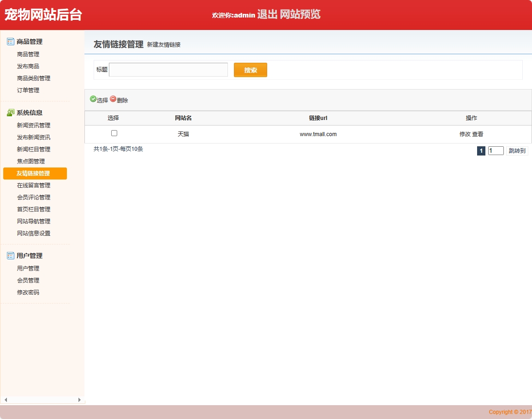
Task: Click the red delete icon
Action: (x=113, y=99)
